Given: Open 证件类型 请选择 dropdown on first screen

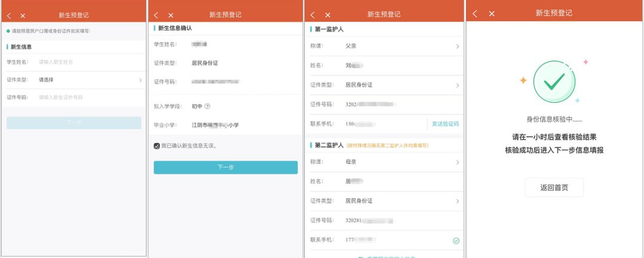Looking at the screenshot, I should pyautogui.click(x=89, y=79).
